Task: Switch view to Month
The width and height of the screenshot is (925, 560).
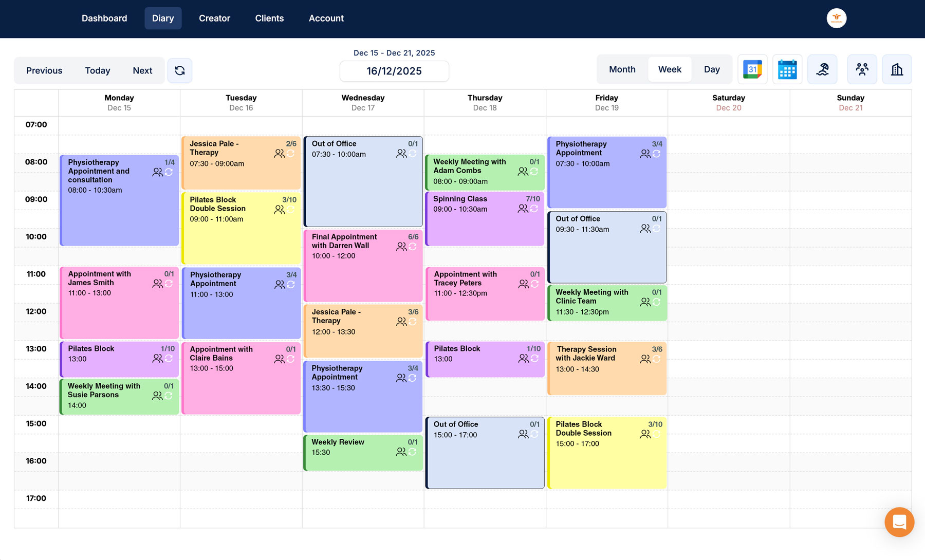Action: pyautogui.click(x=622, y=69)
